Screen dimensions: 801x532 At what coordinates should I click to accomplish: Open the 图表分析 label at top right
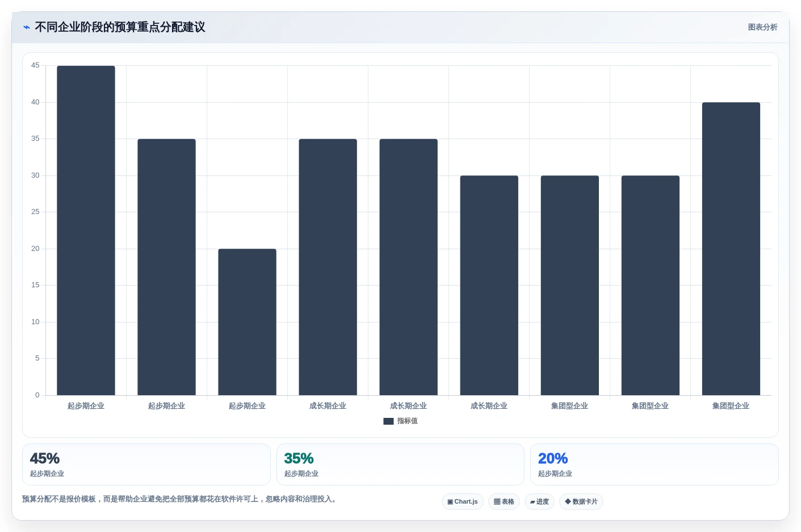click(x=762, y=27)
